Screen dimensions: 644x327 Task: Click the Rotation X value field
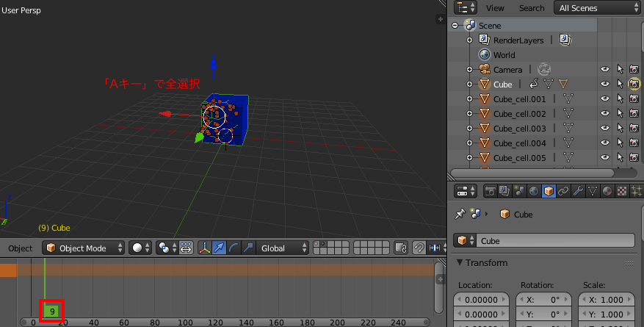(x=544, y=300)
